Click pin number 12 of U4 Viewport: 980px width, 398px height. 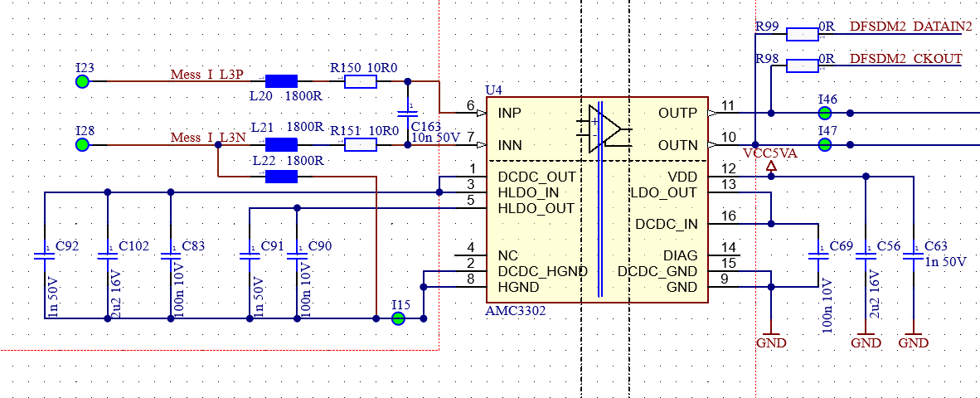(x=728, y=168)
